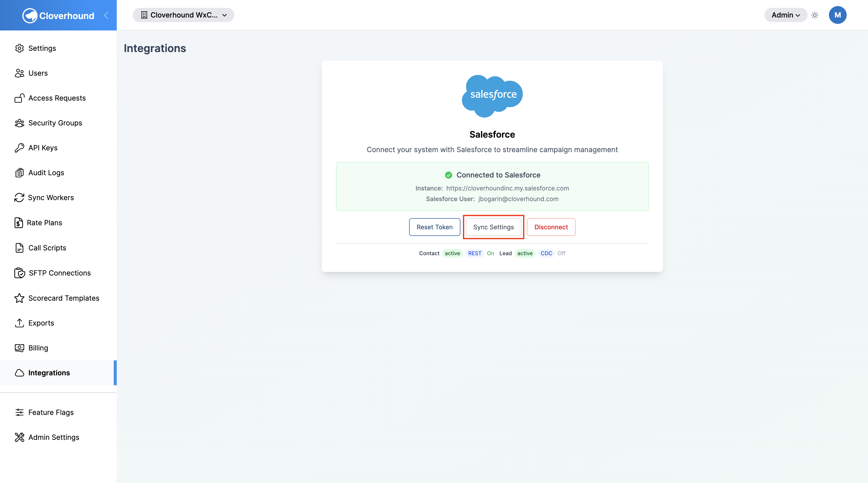Screen dimensions: 868x483
Task: Open Sync Workers page
Action: pyautogui.click(x=58, y=198)
